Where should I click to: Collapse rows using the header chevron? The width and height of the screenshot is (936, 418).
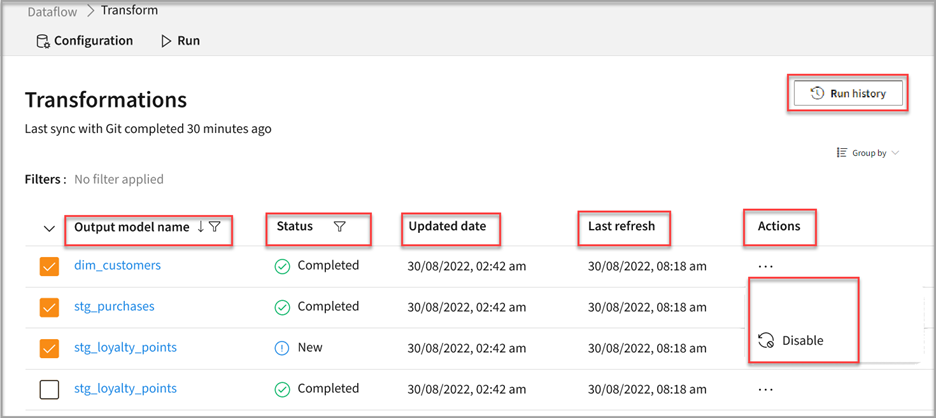(x=49, y=228)
